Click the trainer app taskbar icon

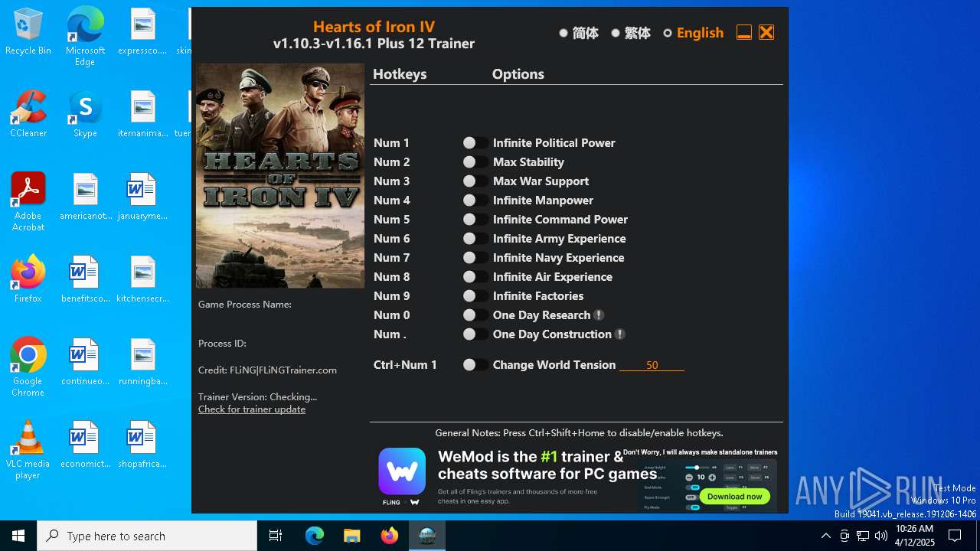tap(427, 536)
